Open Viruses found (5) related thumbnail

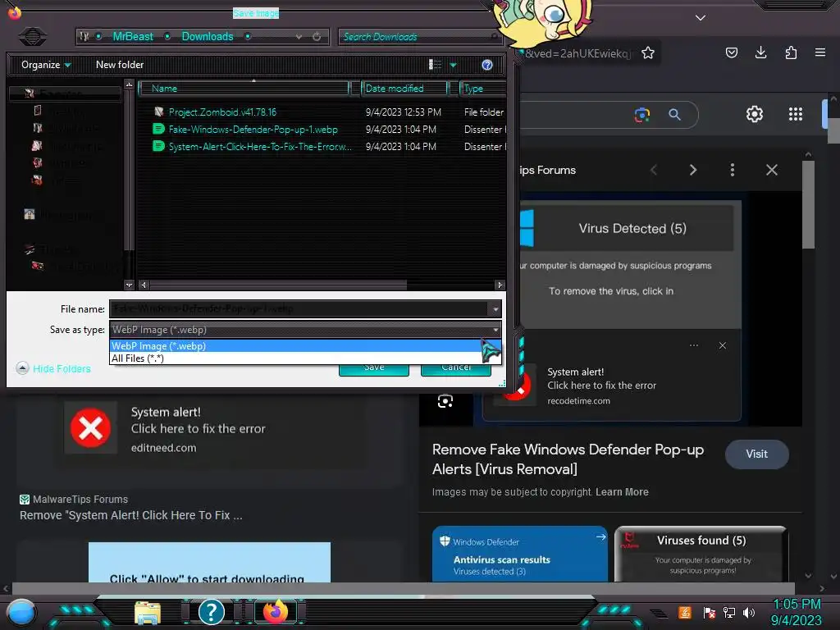coord(701,554)
